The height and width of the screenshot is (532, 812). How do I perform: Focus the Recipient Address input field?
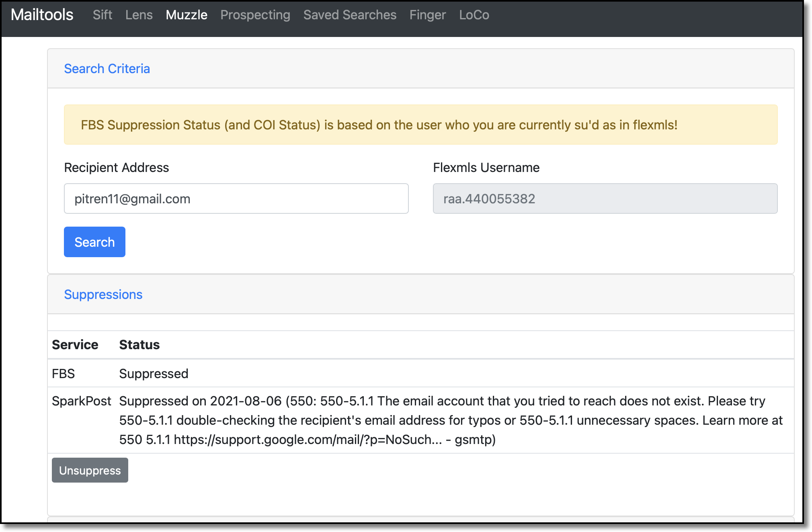tap(236, 198)
